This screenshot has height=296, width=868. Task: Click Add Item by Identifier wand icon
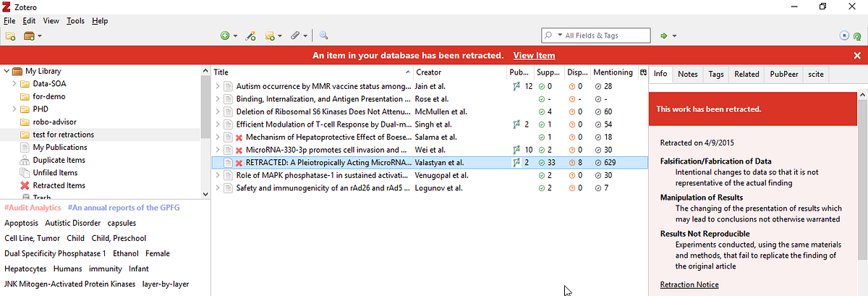(250, 35)
